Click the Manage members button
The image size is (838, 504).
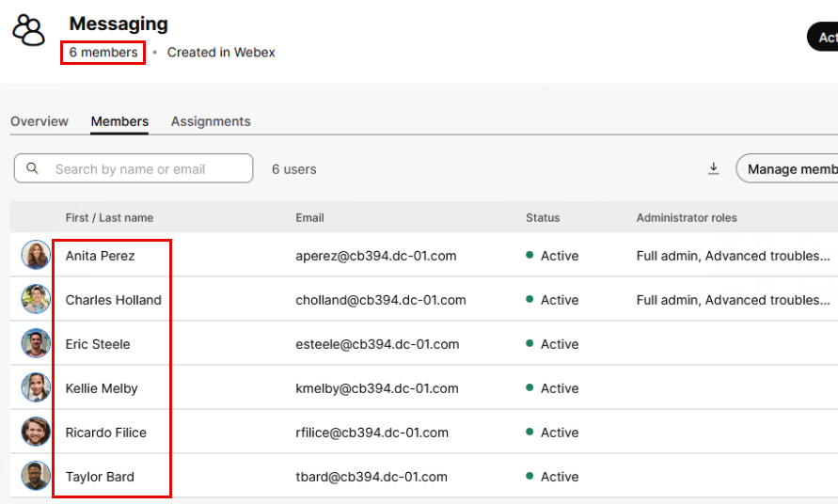pyautogui.click(x=790, y=168)
